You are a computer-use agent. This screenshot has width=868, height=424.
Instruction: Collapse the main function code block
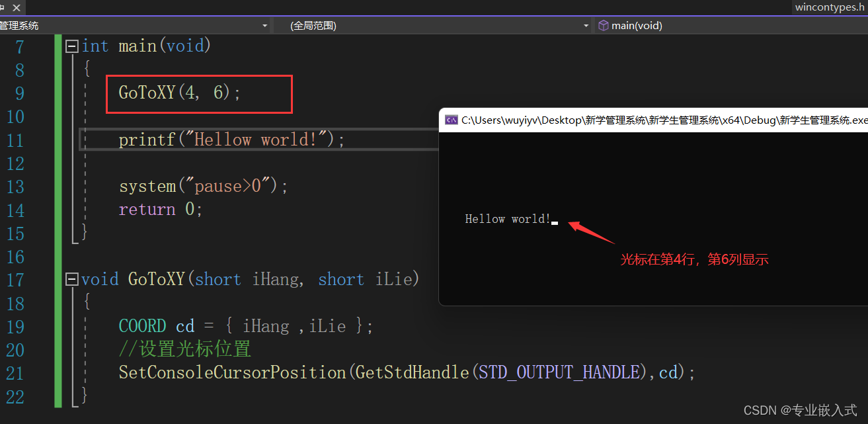coord(71,46)
